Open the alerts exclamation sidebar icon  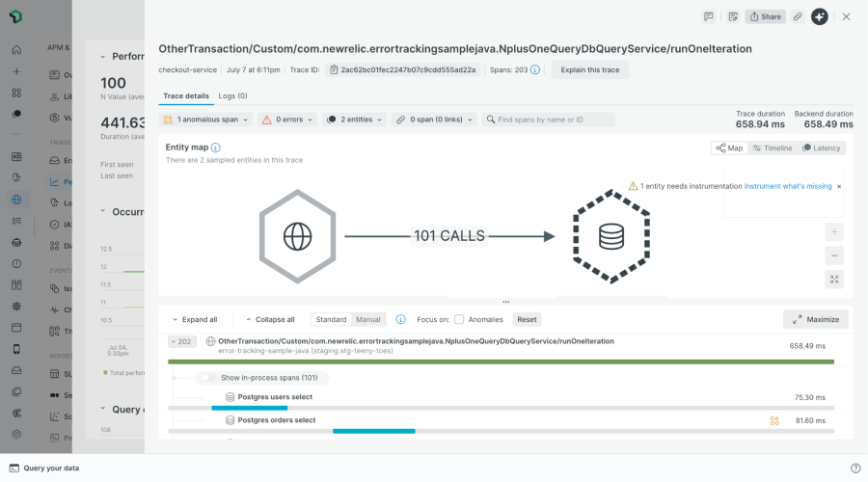coord(16,264)
